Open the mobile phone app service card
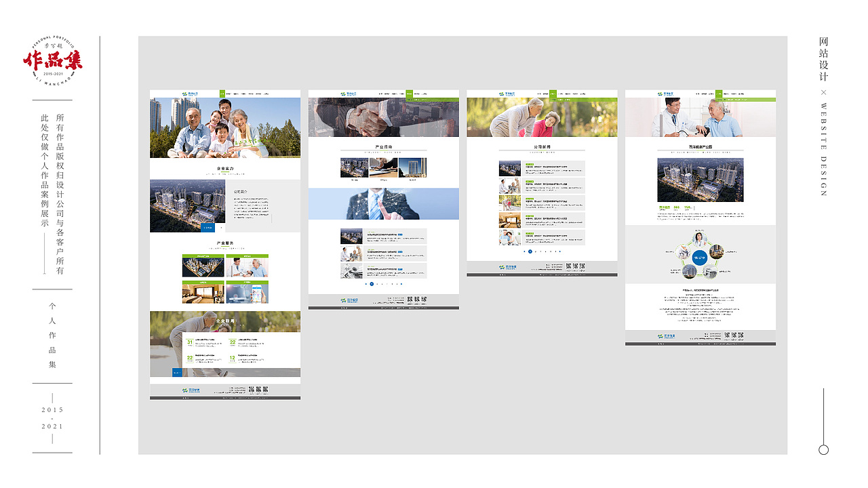Image resolution: width=868 pixels, height=488 pixels. coord(247,291)
